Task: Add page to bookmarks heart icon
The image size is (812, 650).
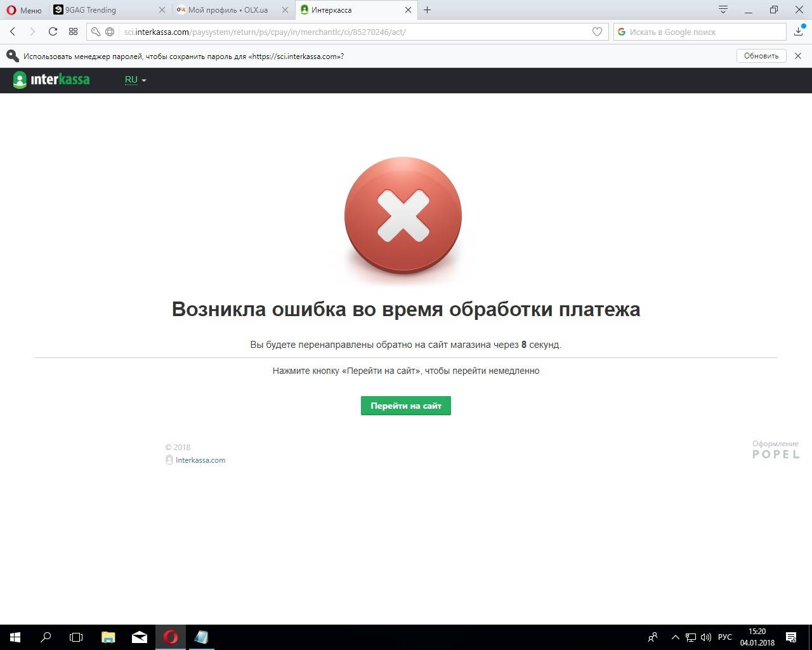Action: [597, 32]
